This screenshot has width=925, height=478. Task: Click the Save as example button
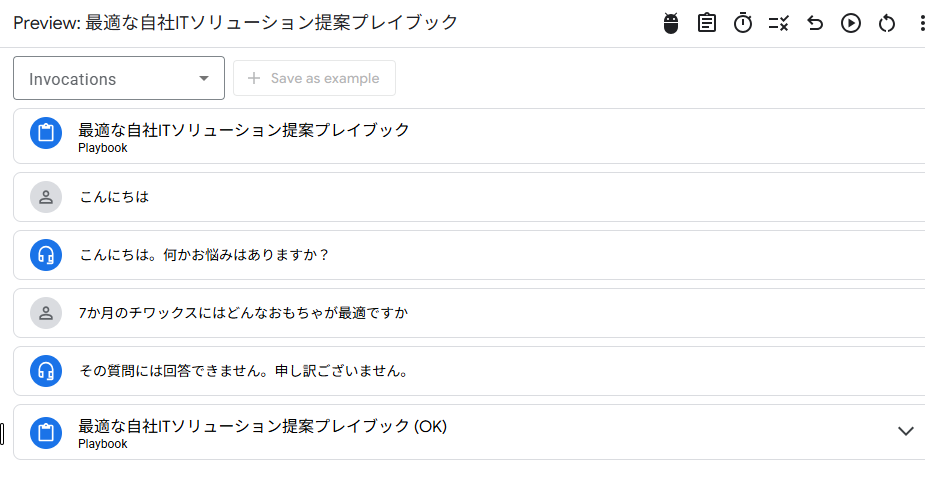tap(314, 79)
